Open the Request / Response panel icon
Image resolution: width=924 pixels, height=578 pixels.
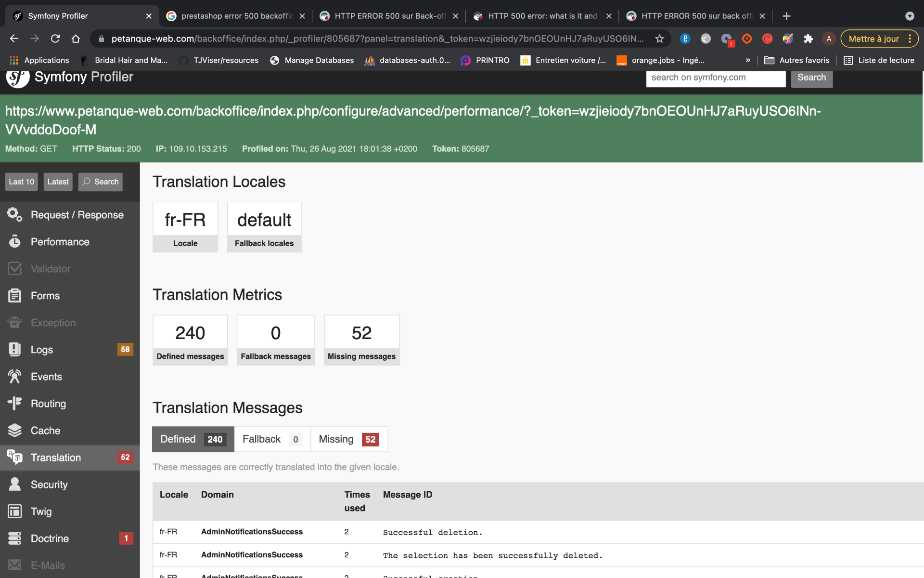(14, 215)
